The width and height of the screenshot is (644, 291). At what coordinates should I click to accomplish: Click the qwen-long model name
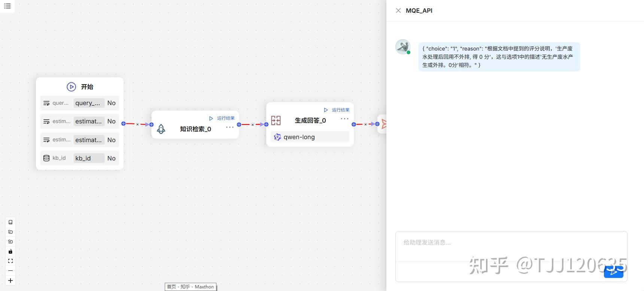point(299,137)
